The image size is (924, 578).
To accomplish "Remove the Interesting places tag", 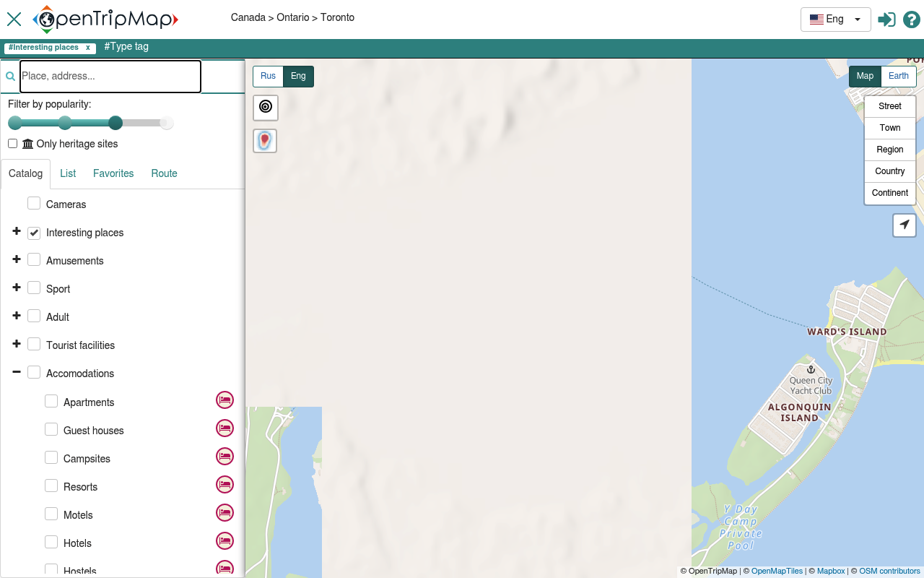I will (x=88, y=48).
